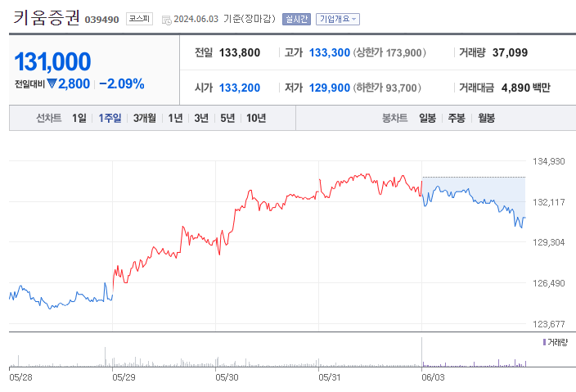The image size is (576, 392).
Task: Select the 1주일 line chart tab
Action: pos(110,118)
